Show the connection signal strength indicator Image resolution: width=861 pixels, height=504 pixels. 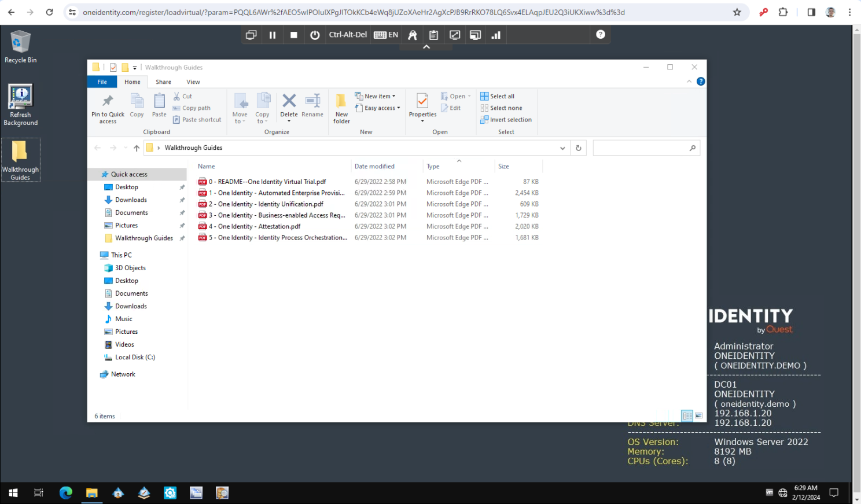[x=496, y=35]
